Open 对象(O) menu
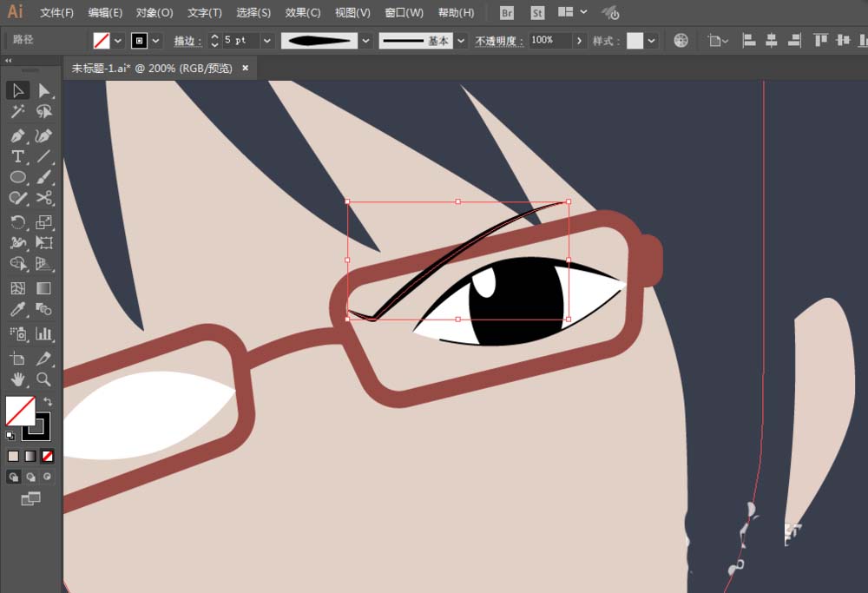 point(155,12)
